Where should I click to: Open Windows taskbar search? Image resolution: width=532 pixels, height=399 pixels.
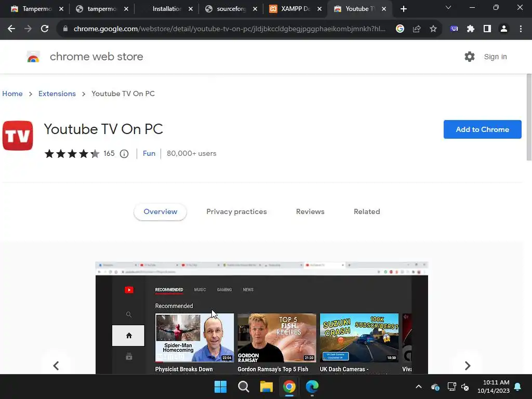tap(243, 387)
